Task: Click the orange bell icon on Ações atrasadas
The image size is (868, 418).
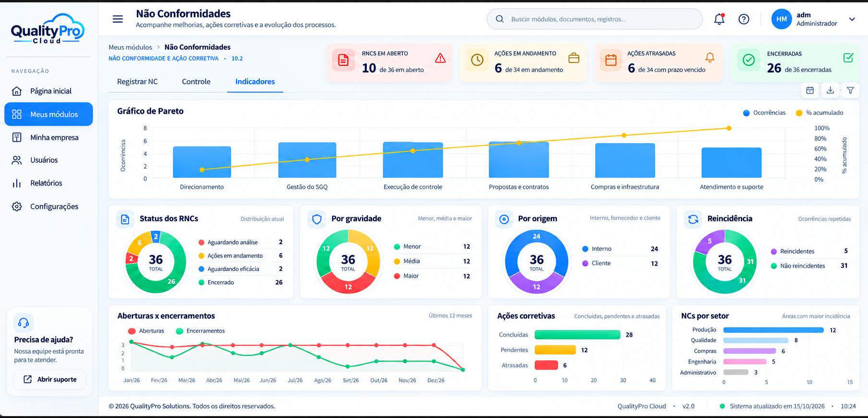Action: pos(710,58)
